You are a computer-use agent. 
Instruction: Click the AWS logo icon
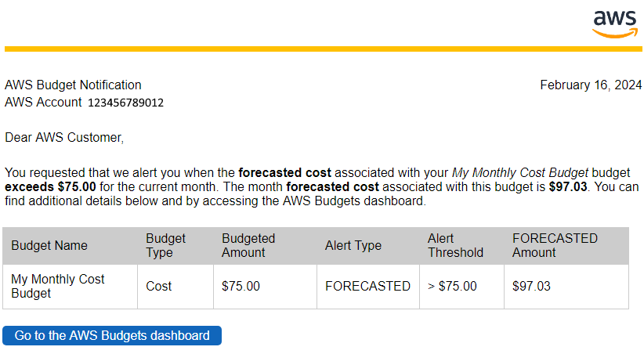pos(615,24)
